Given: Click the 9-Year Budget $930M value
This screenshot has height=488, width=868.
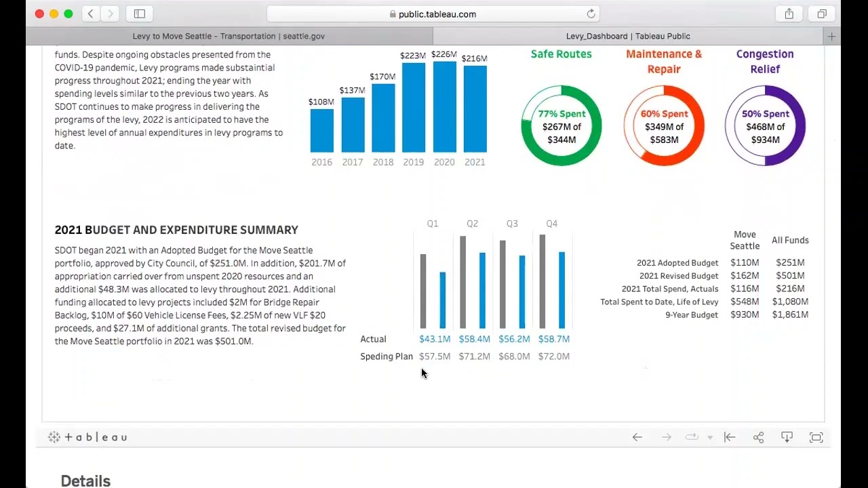Looking at the screenshot, I should 745,314.
